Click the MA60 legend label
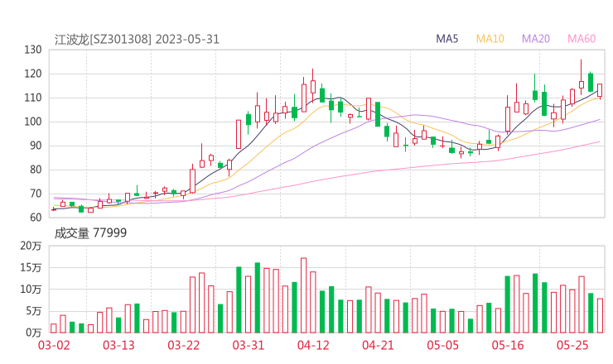Viewport: 613px width, 364px height. pyautogui.click(x=582, y=39)
